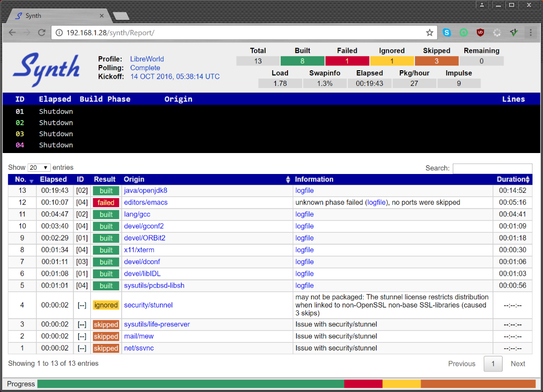Open the Chrome user profile button
The width and height of the screenshot is (543, 392).
482,5
